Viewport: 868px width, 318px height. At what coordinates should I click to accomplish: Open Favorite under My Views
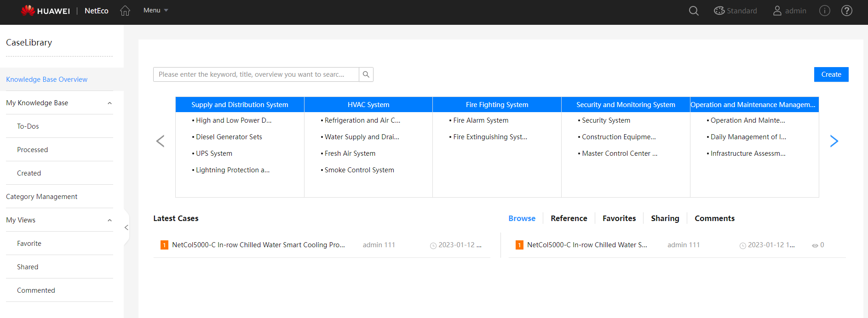point(29,244)
